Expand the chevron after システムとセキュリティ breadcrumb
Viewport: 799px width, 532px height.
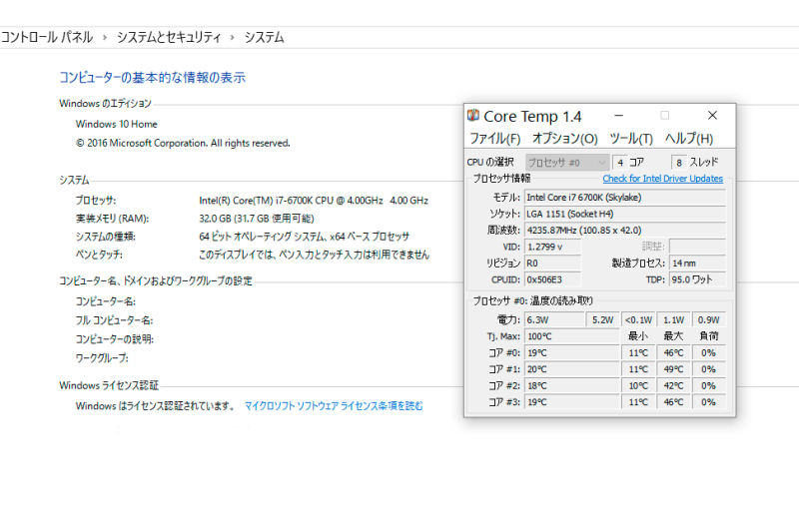tap(233, 38)
